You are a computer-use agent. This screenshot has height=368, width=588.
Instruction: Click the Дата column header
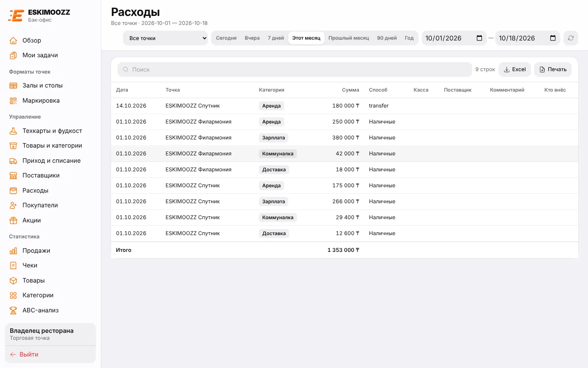pos(122,90)
